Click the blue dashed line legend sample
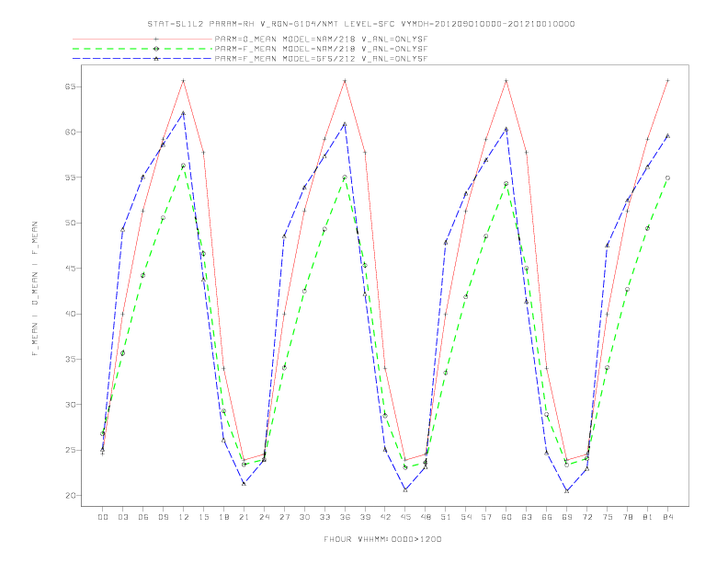The image size is (728, 563). click(142, 59)
